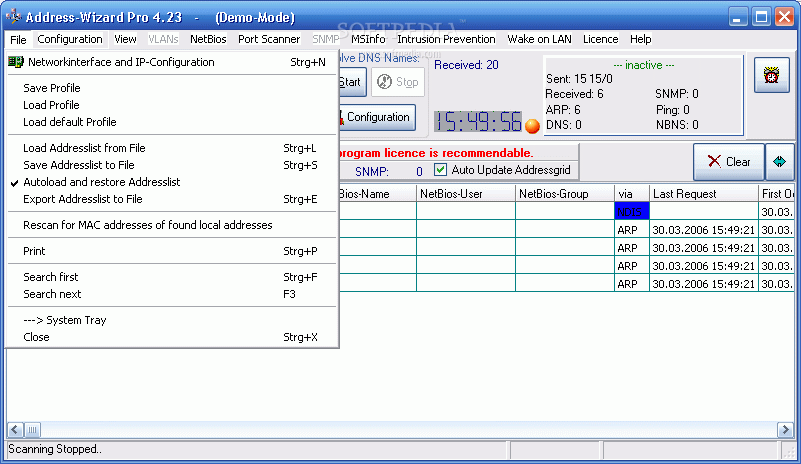Click the Stop button

click(398, 82)
